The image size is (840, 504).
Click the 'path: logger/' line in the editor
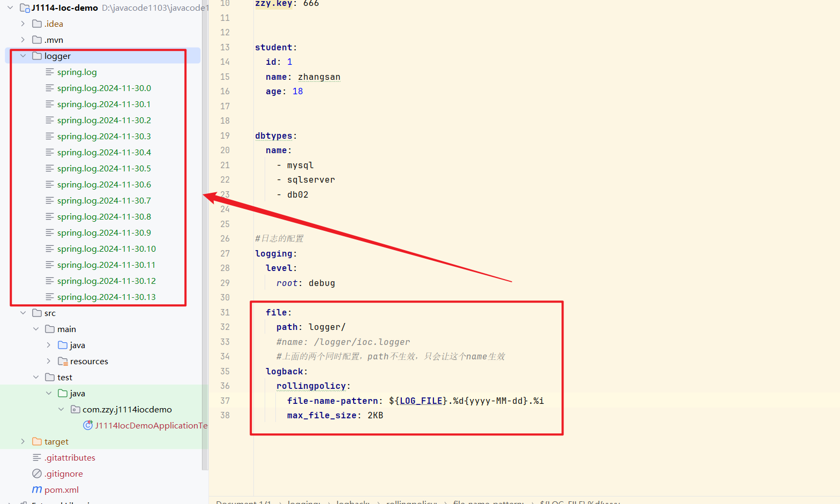click(311, 327)
